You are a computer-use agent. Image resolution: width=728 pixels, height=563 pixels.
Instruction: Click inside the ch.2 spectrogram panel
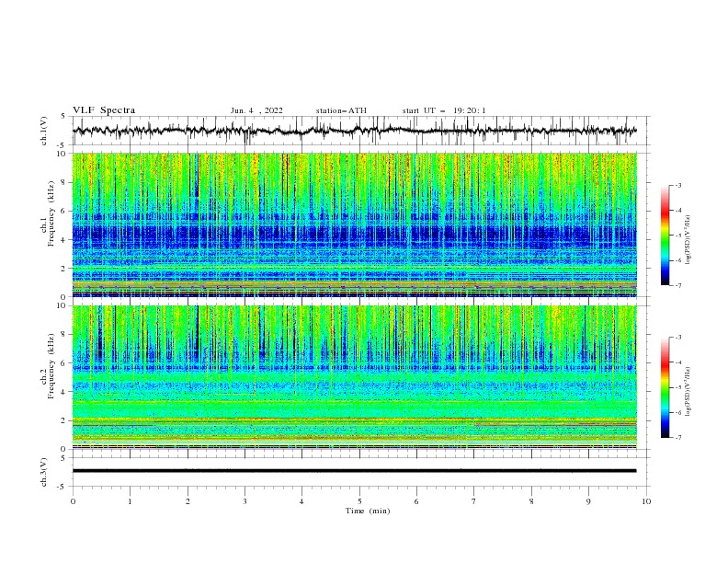354,377
